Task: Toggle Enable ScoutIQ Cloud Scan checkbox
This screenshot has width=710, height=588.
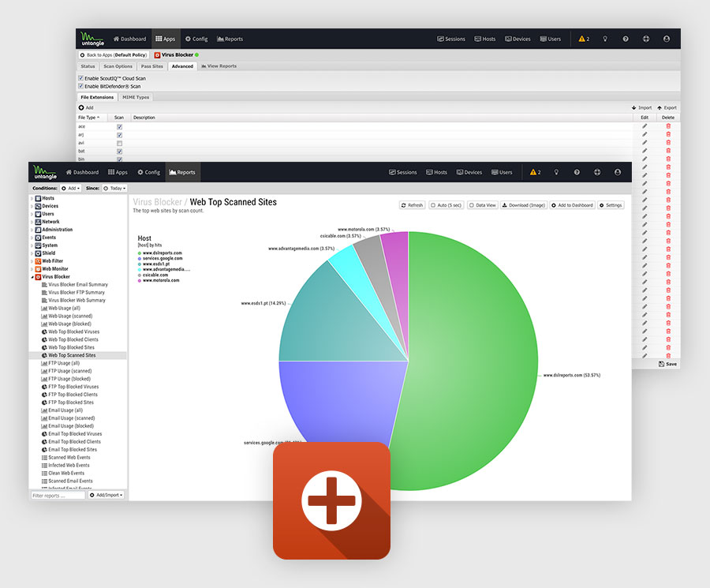Action: point(81,78)
